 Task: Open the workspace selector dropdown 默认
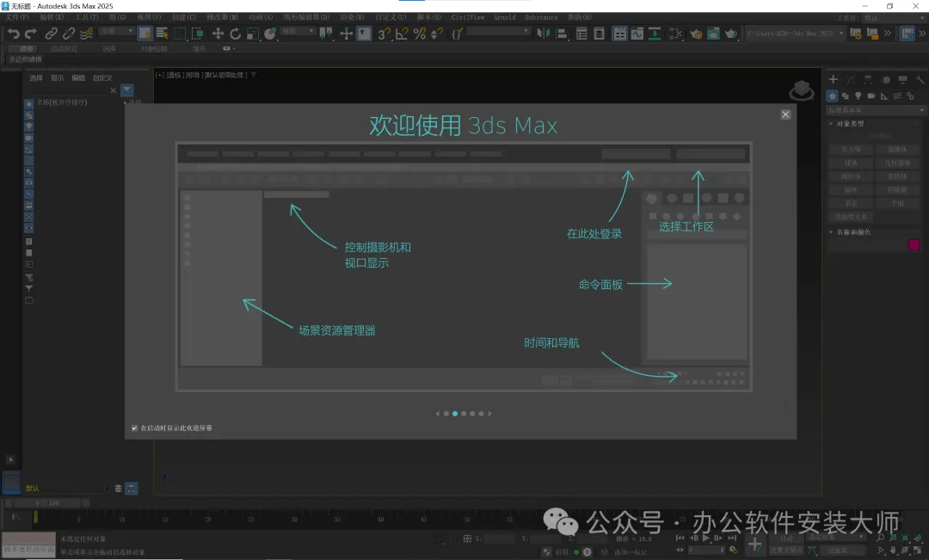(893, 18)
